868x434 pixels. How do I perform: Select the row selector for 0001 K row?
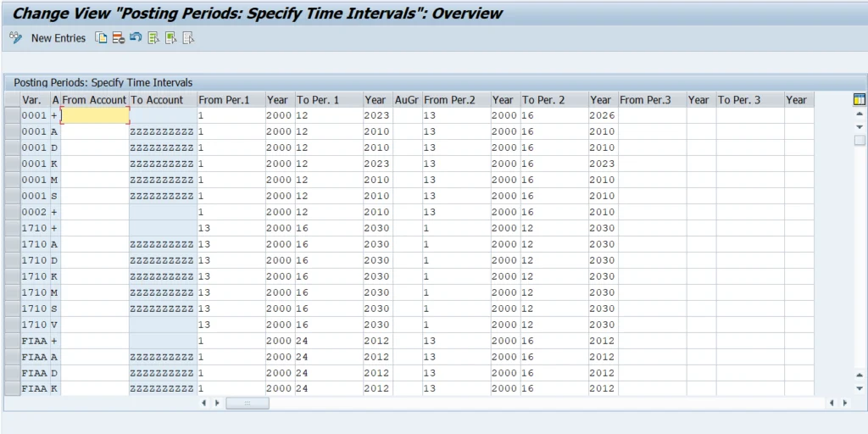[12, 164]
